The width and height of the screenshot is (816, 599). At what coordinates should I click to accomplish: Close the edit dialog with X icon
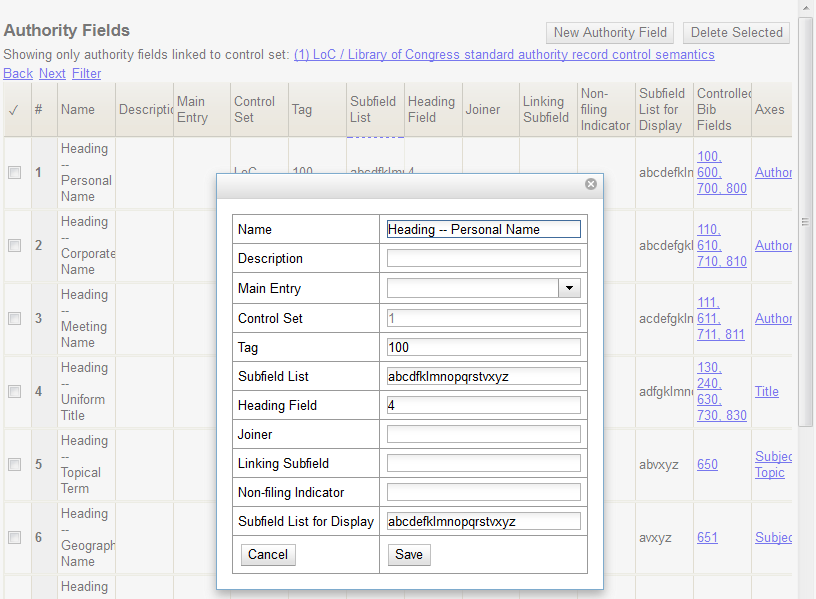[591, 184]
